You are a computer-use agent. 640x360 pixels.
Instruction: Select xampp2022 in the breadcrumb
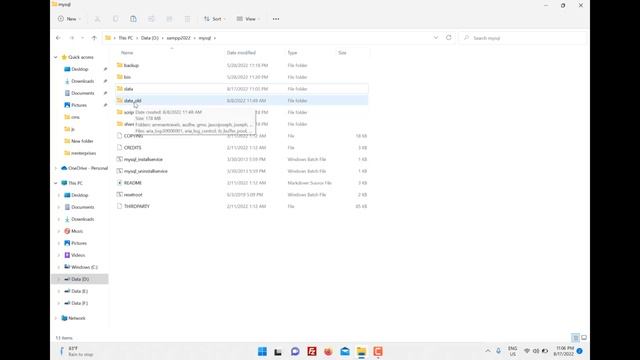178,38
